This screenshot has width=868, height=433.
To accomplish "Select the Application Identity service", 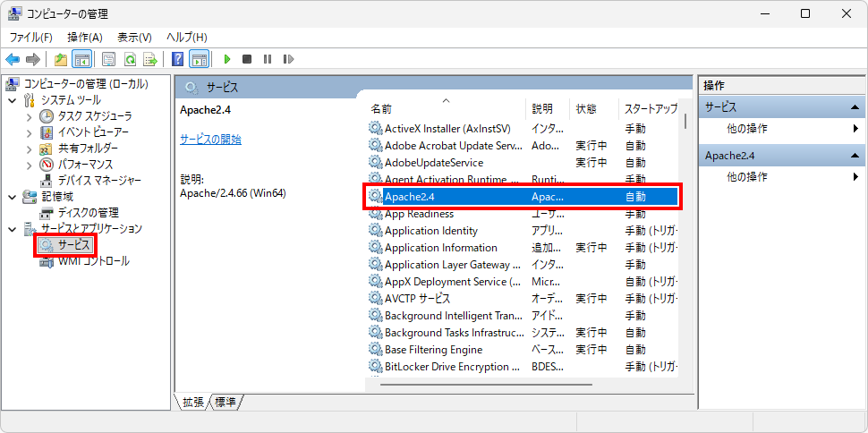I will tap(523, 231).
